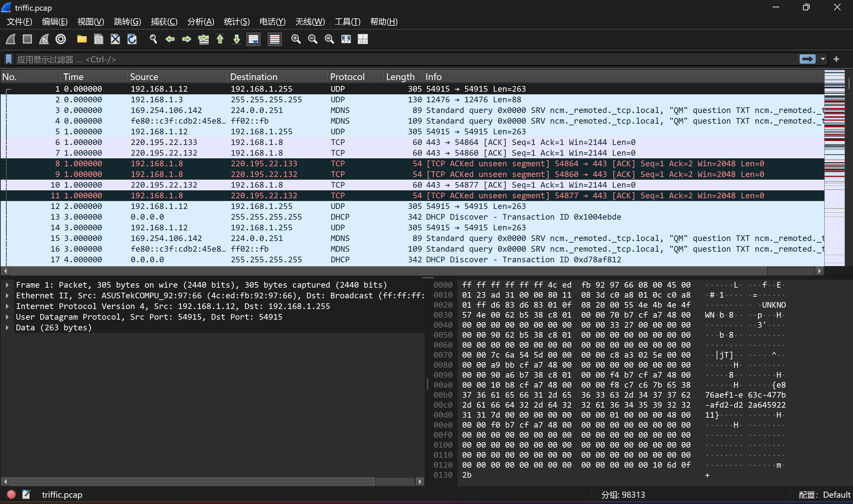This screenshot has width=853, height=504.
Task: Expand the Ethernet II details tree
Action: pos(7,295)
